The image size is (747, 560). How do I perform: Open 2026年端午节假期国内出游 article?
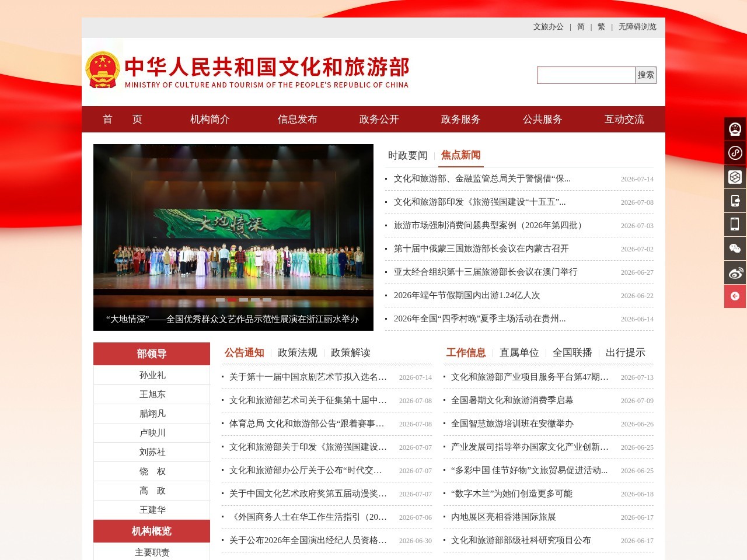pyautogui.click(x=467, y=295)
